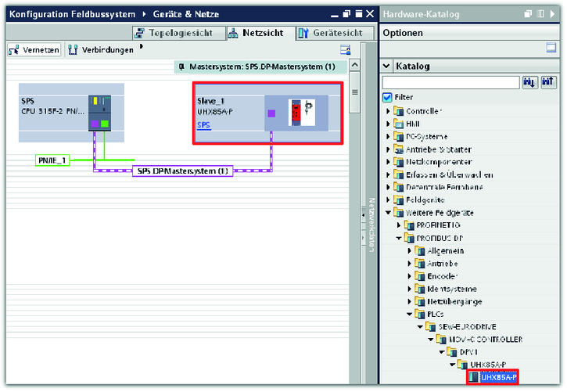This screenshot has height=392, width=567.
Task: Click the Verbindungen connections icon
Action: 74,49
